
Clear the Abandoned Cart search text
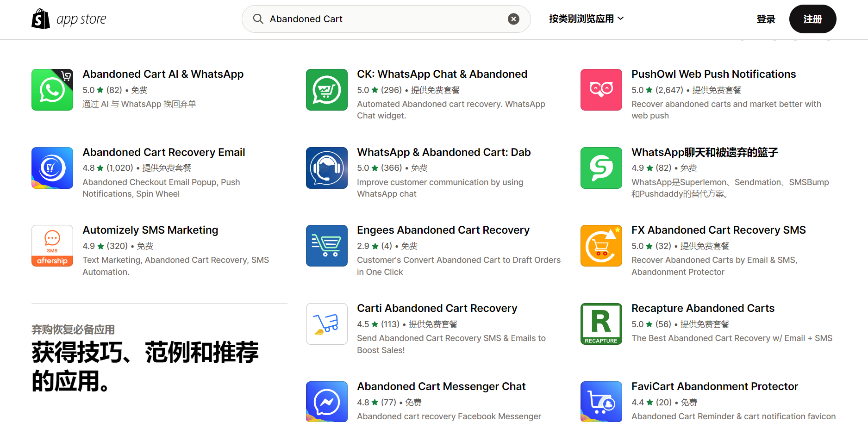513,19
